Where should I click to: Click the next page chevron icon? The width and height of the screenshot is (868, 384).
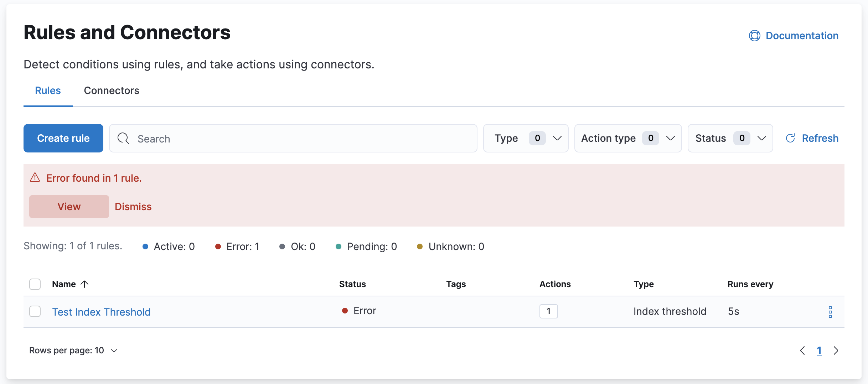tap(836, 351)
